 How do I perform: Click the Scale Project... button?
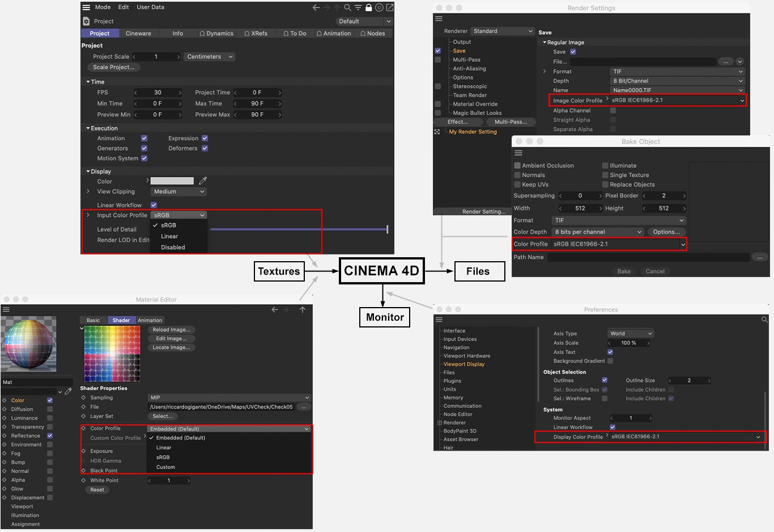(x=113, y=67)
